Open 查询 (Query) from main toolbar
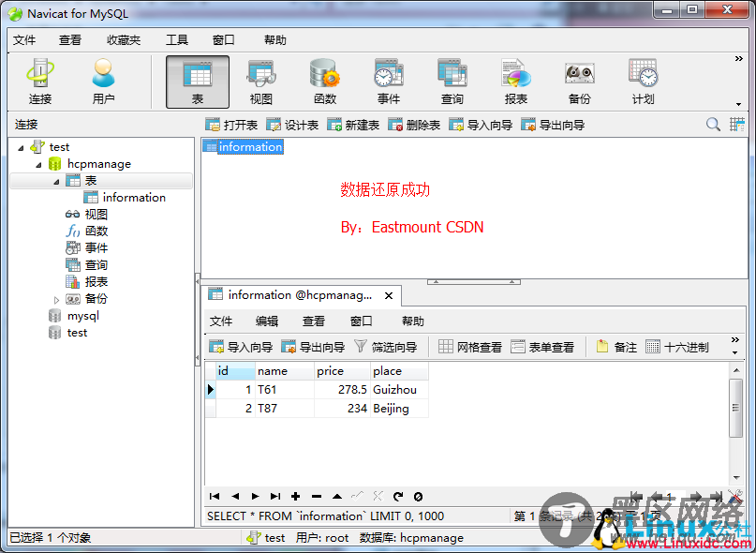 pos(452,82)
